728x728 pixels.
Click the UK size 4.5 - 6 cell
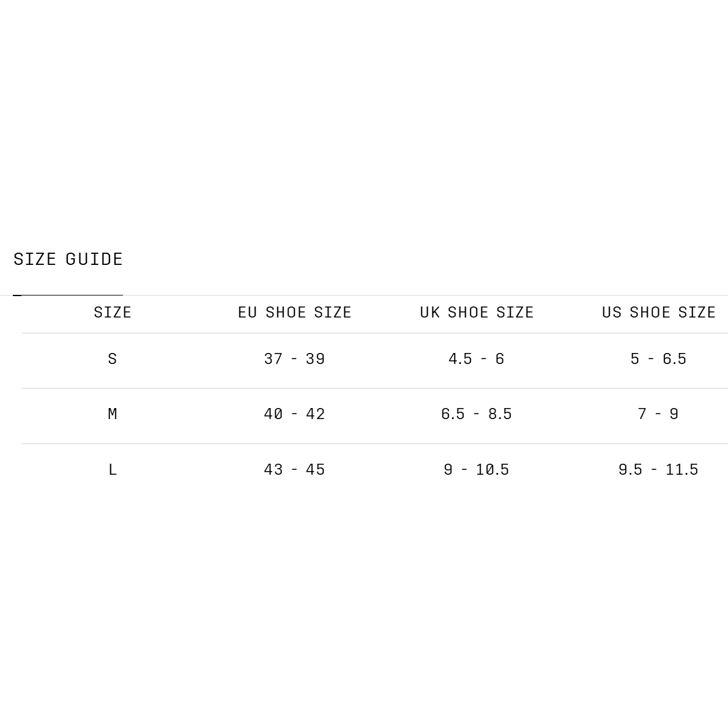click(477, 359)
